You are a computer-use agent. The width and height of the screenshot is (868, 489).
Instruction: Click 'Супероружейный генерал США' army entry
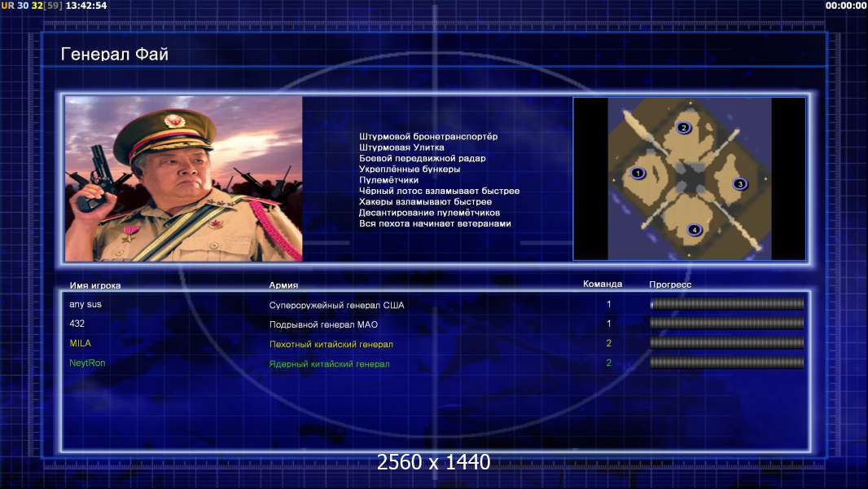click(336, 305)
